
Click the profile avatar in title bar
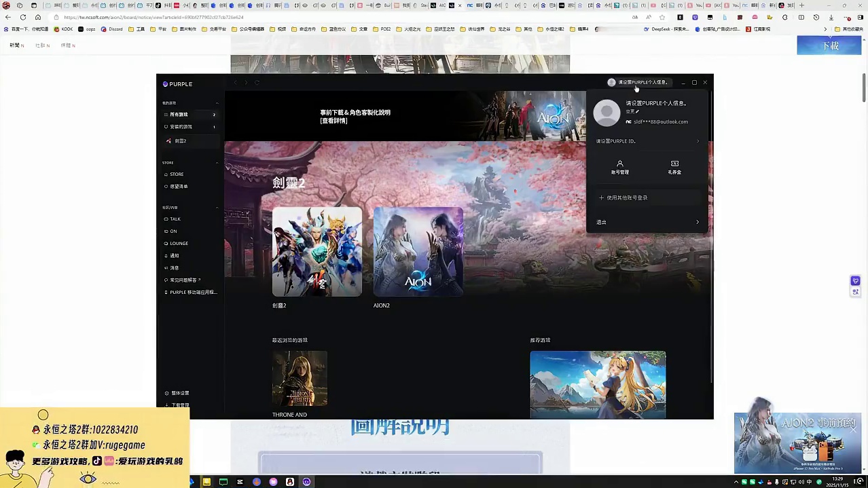pos(611,83)
